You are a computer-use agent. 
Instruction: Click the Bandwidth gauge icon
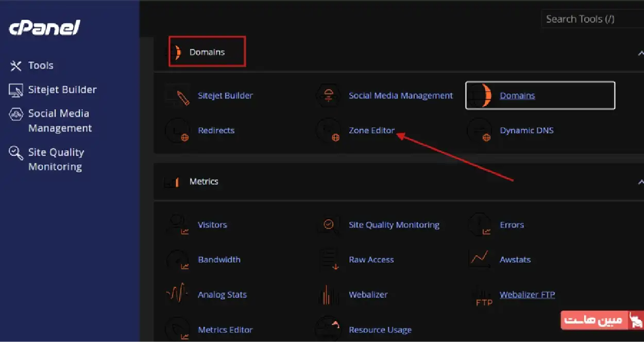coord(178,260)
